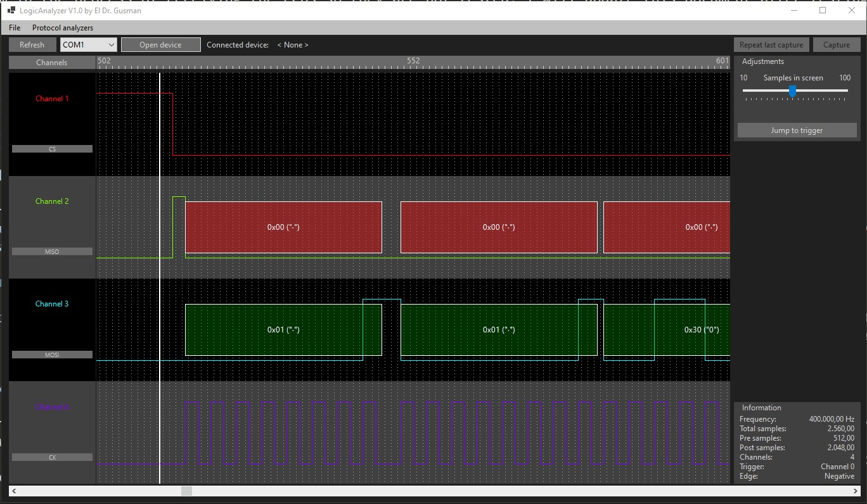Screen dimensions: 867x504
Task: Click the Channels panel header
Action: tap(51, 63)
